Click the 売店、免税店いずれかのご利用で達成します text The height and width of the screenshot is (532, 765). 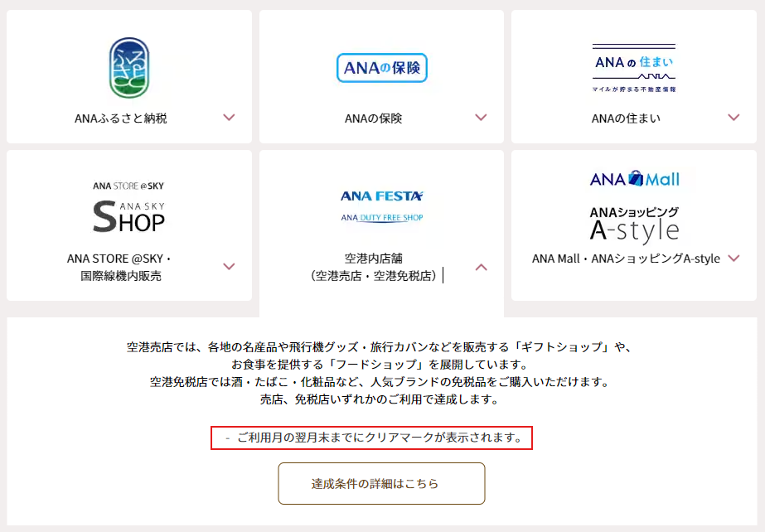coord(380,399)
